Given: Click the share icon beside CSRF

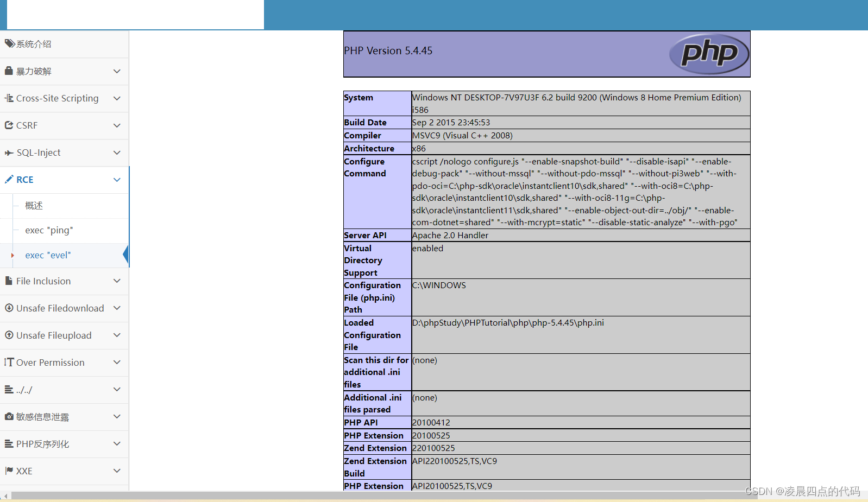Looking at the screenshot, I should (9, 125).
